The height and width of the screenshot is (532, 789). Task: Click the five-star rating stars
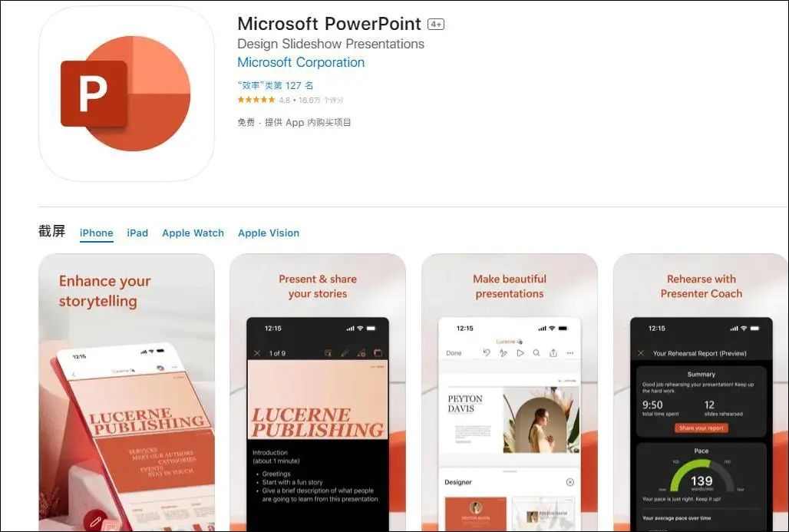click(256, 100)
